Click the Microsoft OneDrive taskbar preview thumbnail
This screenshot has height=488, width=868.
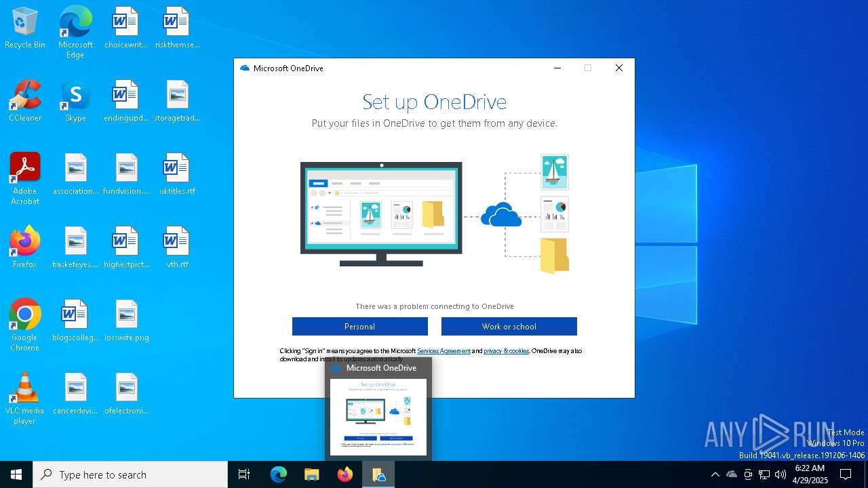[x=378, y=416]
